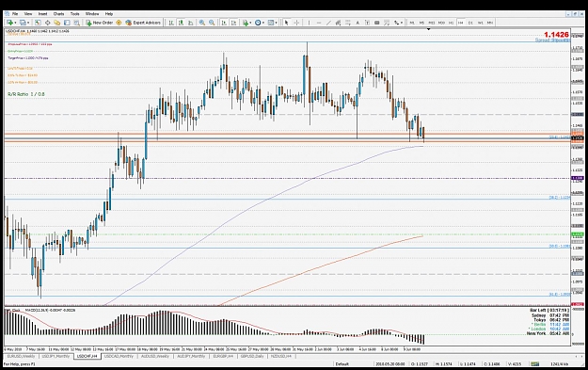The width and height of the screenshot is (588, 370).
Task: Expand the New Chart dropdown arrow
Action: coord(15,23)
